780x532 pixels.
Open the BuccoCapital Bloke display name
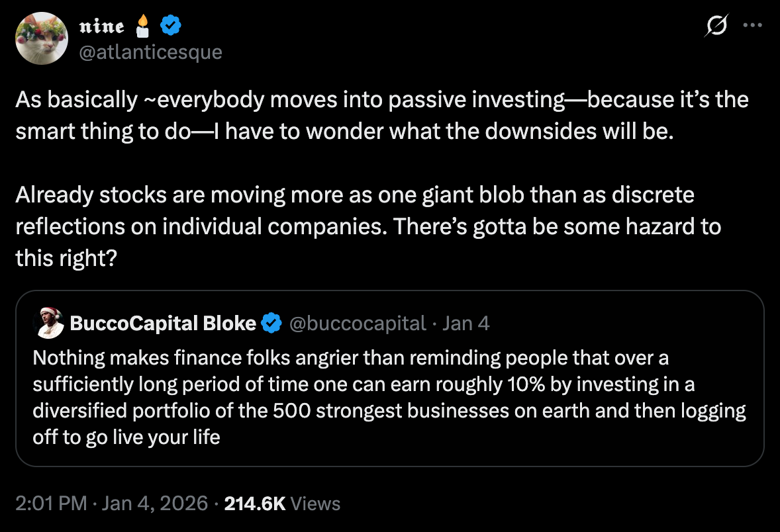click(x=163, y=323)
